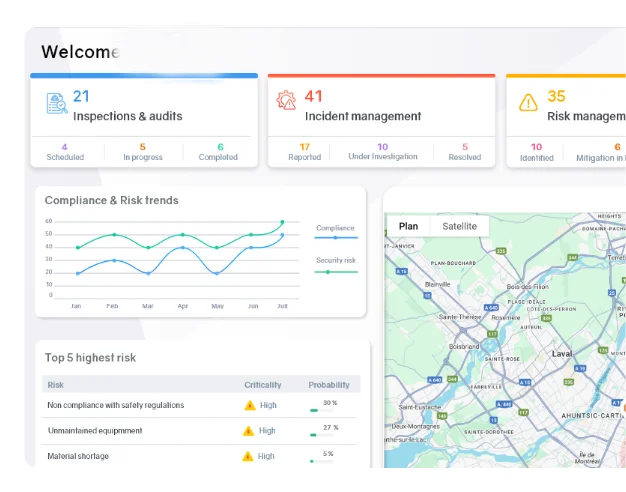Open the Incident management card title
This screenshot has width=626, height=492.
coord(363,116)
